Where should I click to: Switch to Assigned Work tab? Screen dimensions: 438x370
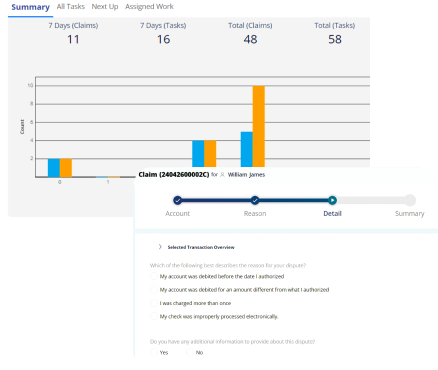tap(149, 7)
